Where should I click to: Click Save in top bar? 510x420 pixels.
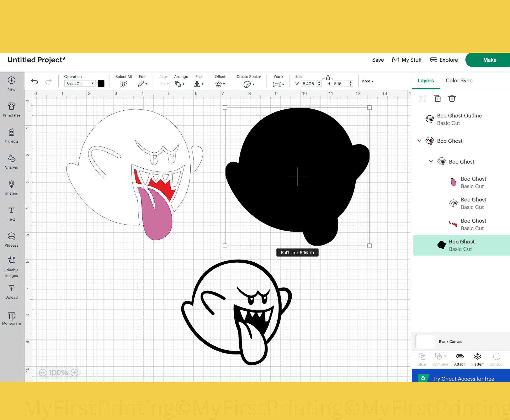point(378,60)
